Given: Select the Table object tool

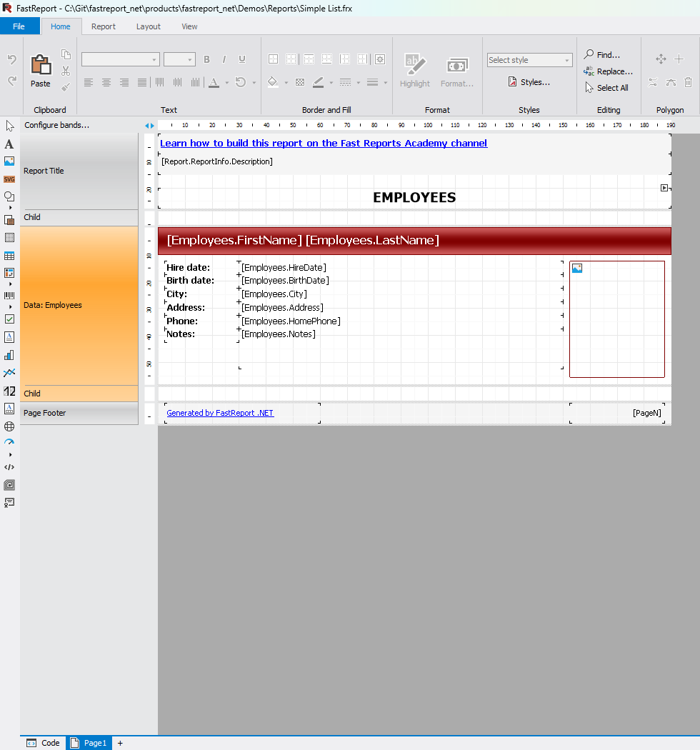Looking at the screenshot, I should tap(9, 256).
